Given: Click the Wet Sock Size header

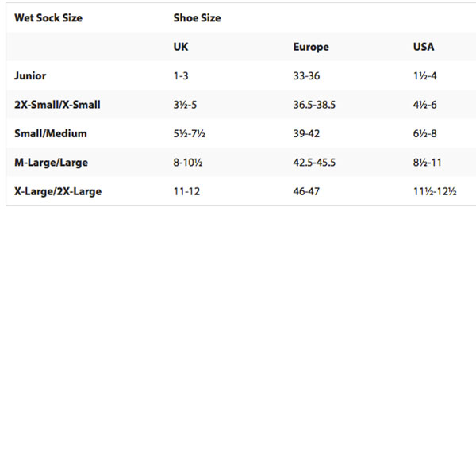Looking at the screenshot, I should pos(48,18).
